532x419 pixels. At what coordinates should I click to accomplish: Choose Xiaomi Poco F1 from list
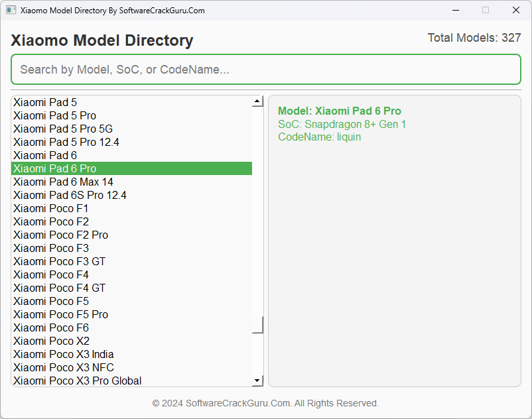point(51,208)
